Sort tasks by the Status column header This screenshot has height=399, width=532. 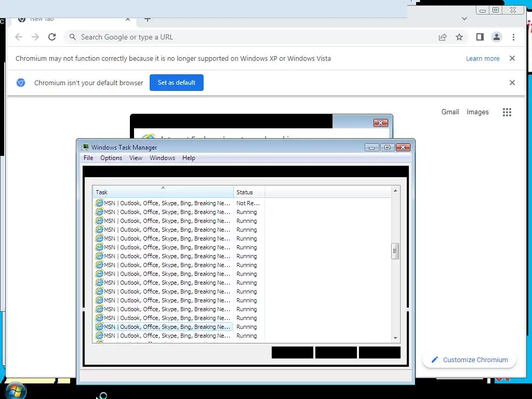pyautogui.click(x=249, y=192)
